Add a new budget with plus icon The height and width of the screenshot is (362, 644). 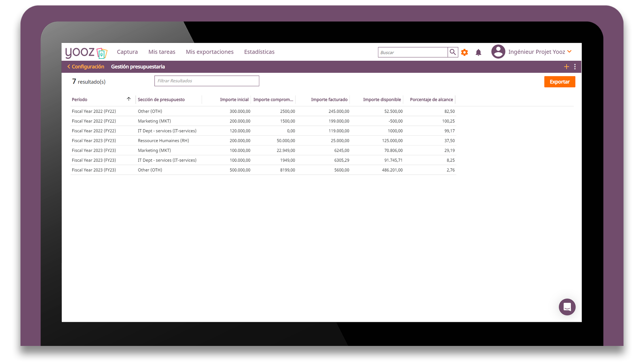click(x=567, y=67)
